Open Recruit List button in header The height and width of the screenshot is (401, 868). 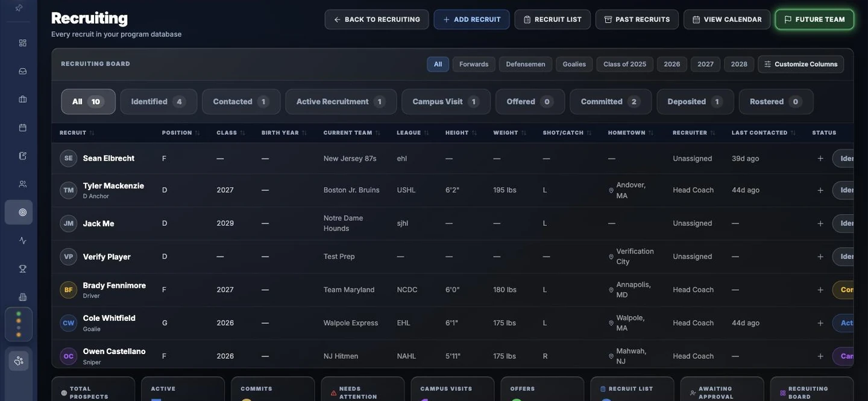click(x=552, y=19)
